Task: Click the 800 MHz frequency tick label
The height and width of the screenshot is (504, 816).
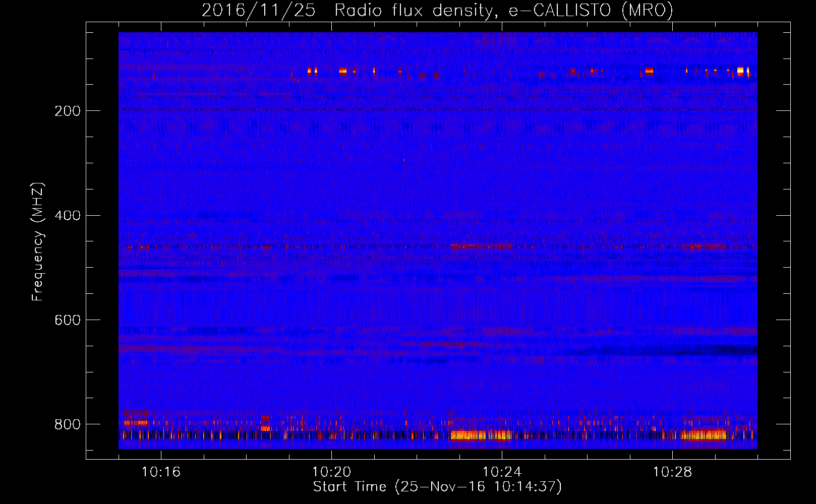Action: coord(68,424)
